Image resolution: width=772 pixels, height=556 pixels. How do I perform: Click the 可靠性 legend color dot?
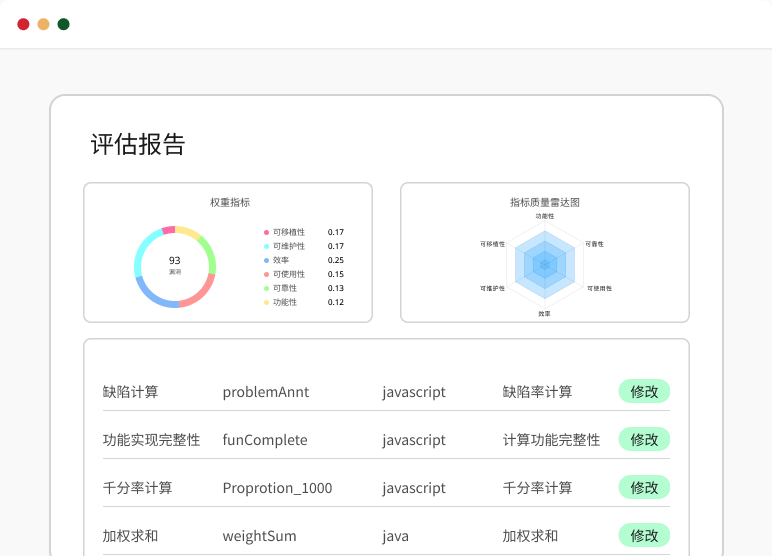pos(266,288)
